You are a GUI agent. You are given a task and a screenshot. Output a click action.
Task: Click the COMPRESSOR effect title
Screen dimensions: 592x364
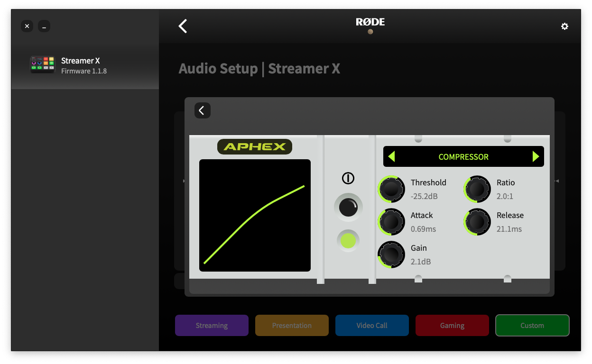click(x=463, y=157)
